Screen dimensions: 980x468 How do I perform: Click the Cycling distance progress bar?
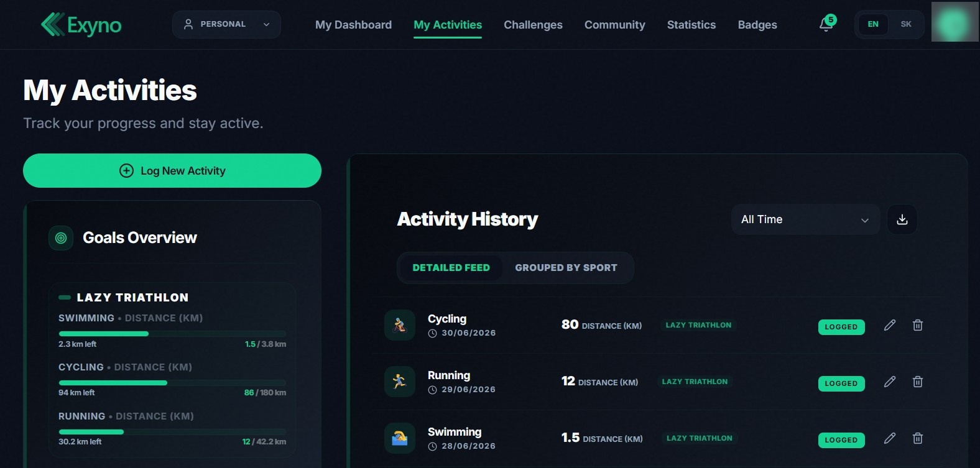click(x=172, y=383)
